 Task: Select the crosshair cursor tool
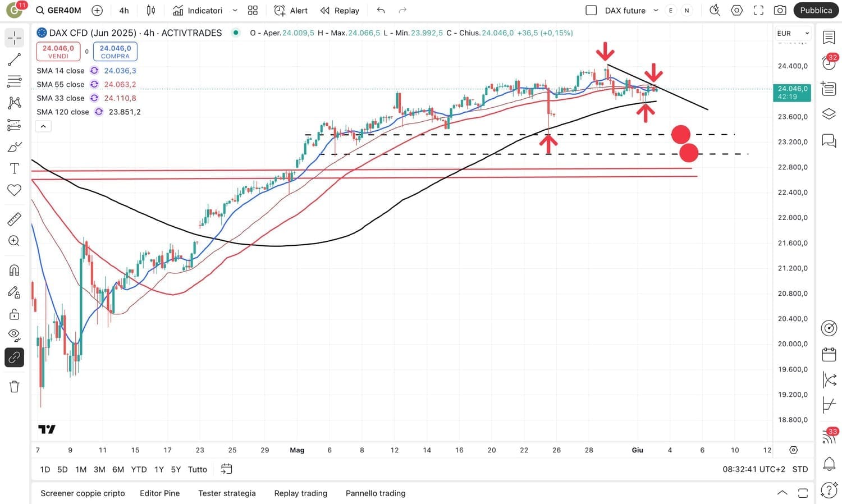click(14, 38)
